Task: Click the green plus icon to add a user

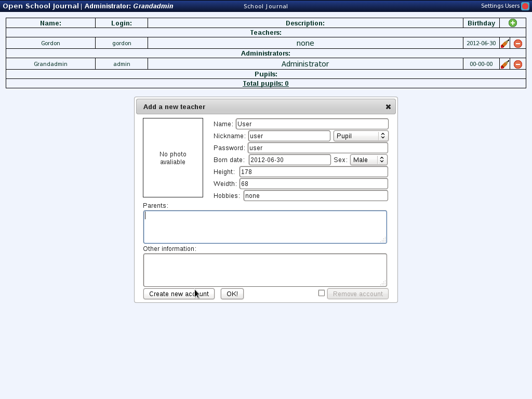Action: 512,23
